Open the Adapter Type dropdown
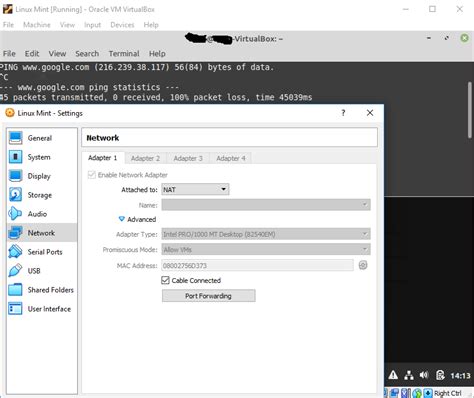 click(x=266, y=234)
